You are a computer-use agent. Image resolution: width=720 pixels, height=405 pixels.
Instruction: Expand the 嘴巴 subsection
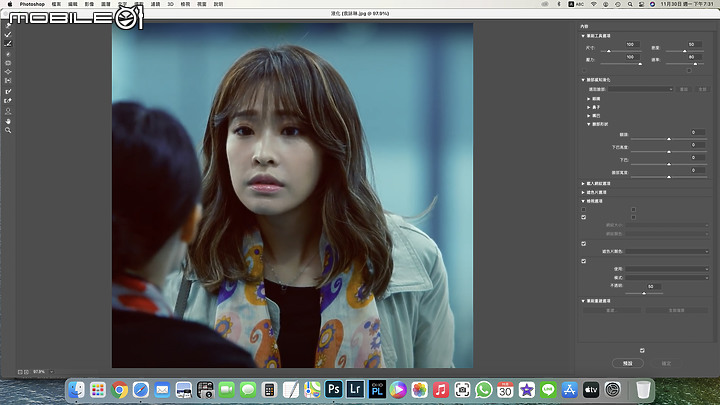point(588,116)
